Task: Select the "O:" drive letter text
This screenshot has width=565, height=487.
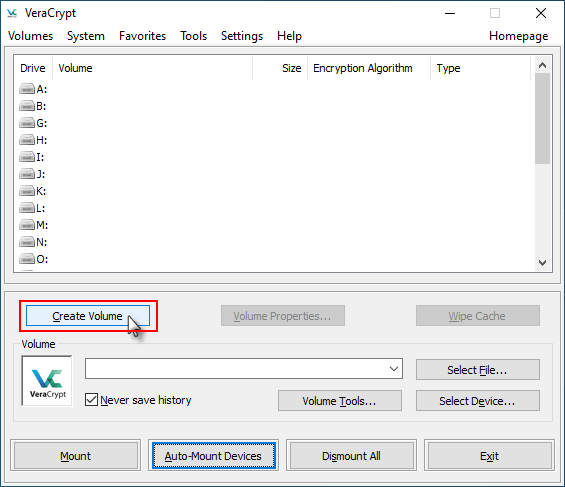Action: click(x=42, y=259)
